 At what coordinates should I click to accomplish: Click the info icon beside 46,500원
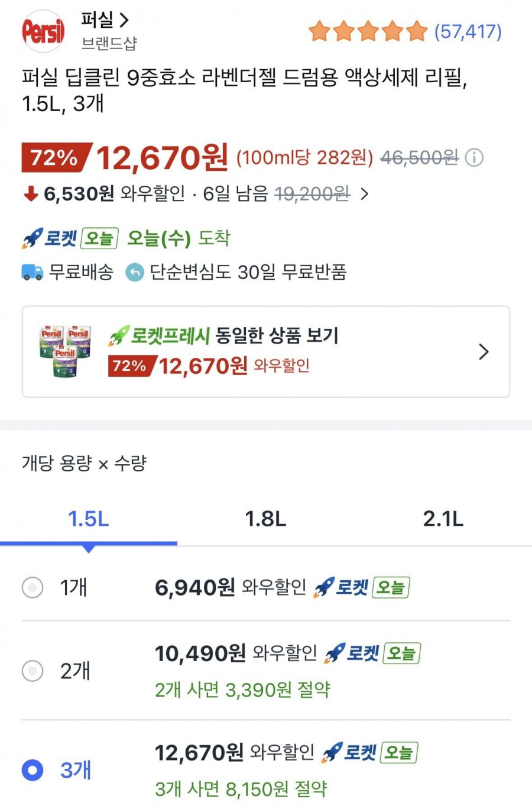pos(474,157)
